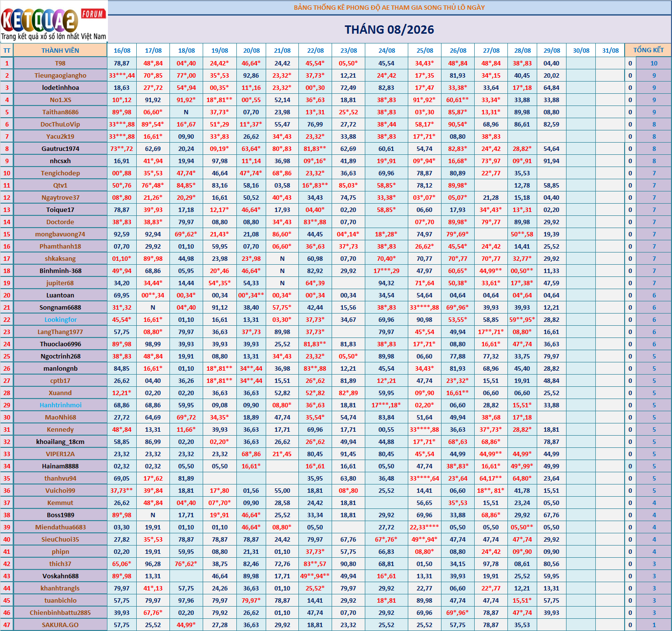Screen dimensions: 672x631
Task: Click member name MaoNhi68
Action: tap(60, 417)
